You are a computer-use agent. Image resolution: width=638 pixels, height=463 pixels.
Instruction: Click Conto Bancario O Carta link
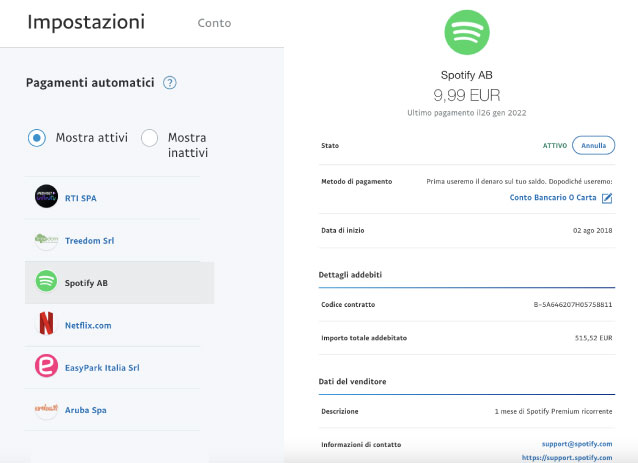pyautogui.click(x=553, y=197)
